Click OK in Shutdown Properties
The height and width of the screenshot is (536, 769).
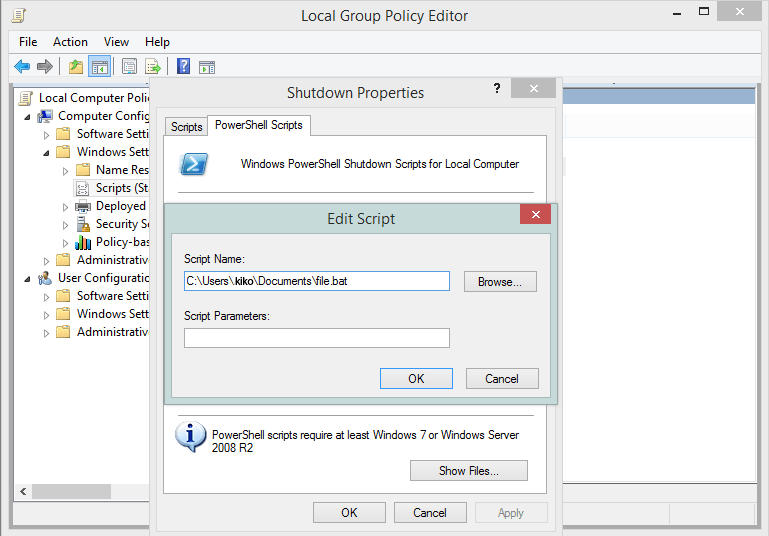pyautogui.click(x=349, y=512)
